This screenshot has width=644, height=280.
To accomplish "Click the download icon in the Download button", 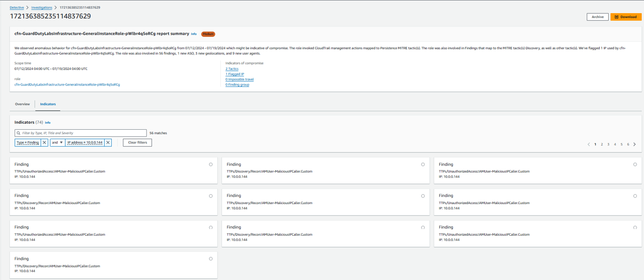I will pyautogui.click(x=616, y=17).
